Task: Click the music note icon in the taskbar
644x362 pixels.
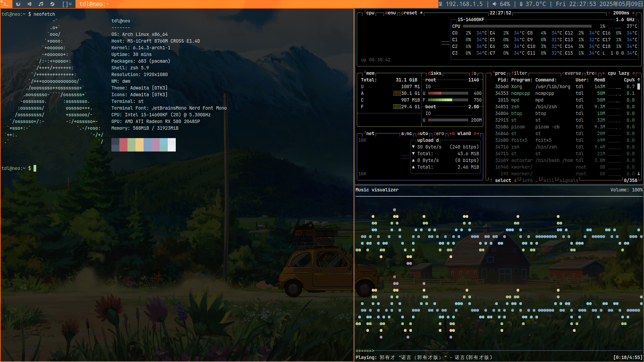Action: click(x=41, y=4)
